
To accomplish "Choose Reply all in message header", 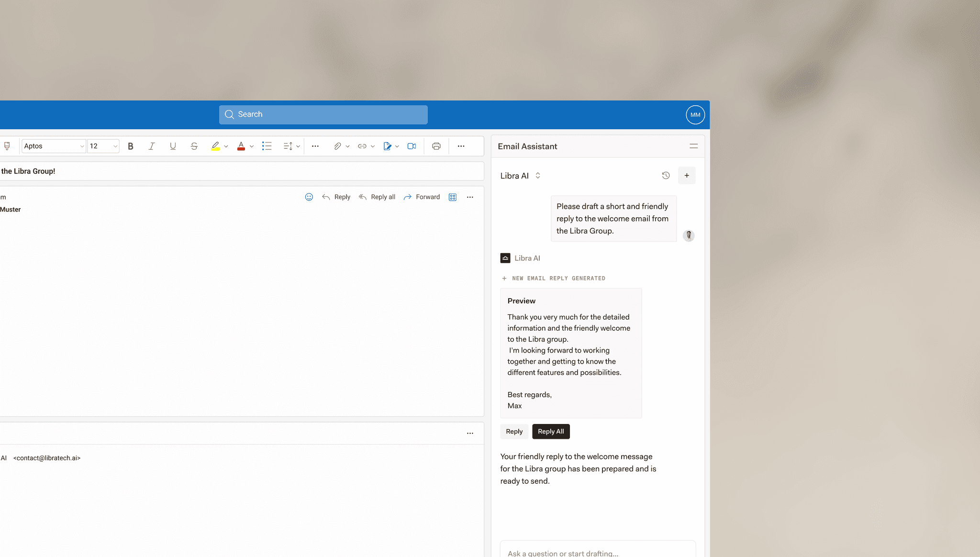I will pyautogui.click(x=377, y=197).
